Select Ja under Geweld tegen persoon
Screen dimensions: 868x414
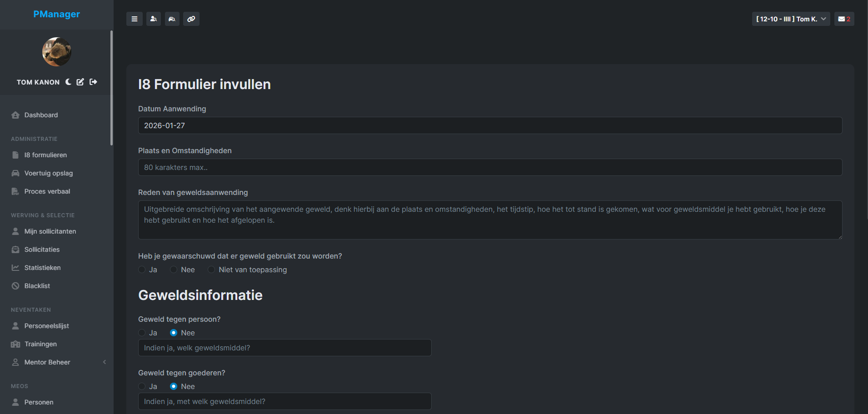pyautogui.click(x=141, y=333)
